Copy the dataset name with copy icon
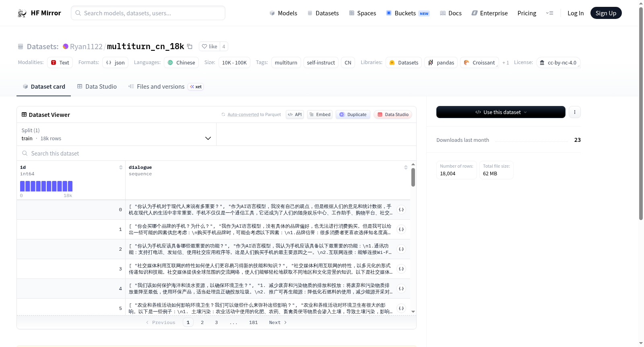 [190, 46]
